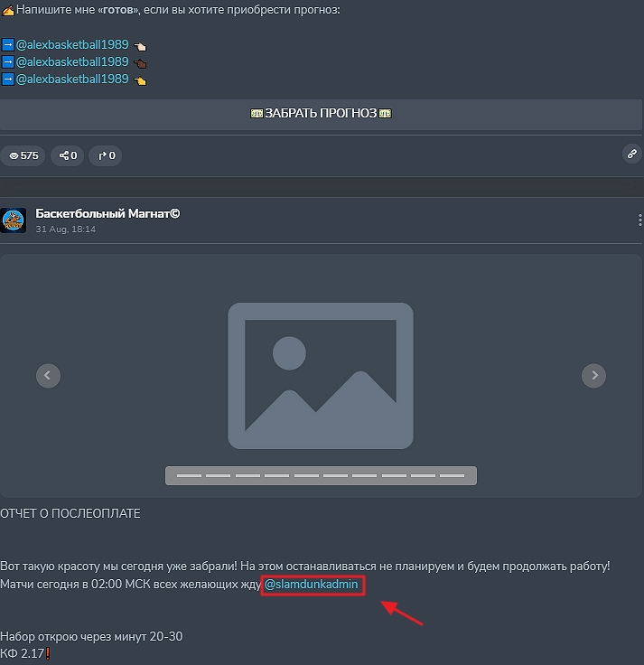Viewport: 644px width, 665px height.
Task: Copy post permalink via chain-link icon
Action: tap(632, 155)
